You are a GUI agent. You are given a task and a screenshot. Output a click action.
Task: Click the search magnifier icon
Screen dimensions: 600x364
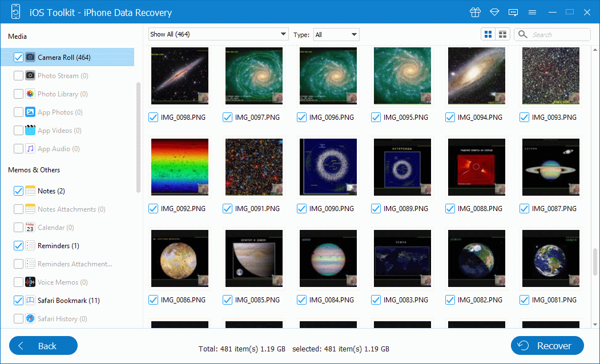pyautogui.click(x=523, y=34)
